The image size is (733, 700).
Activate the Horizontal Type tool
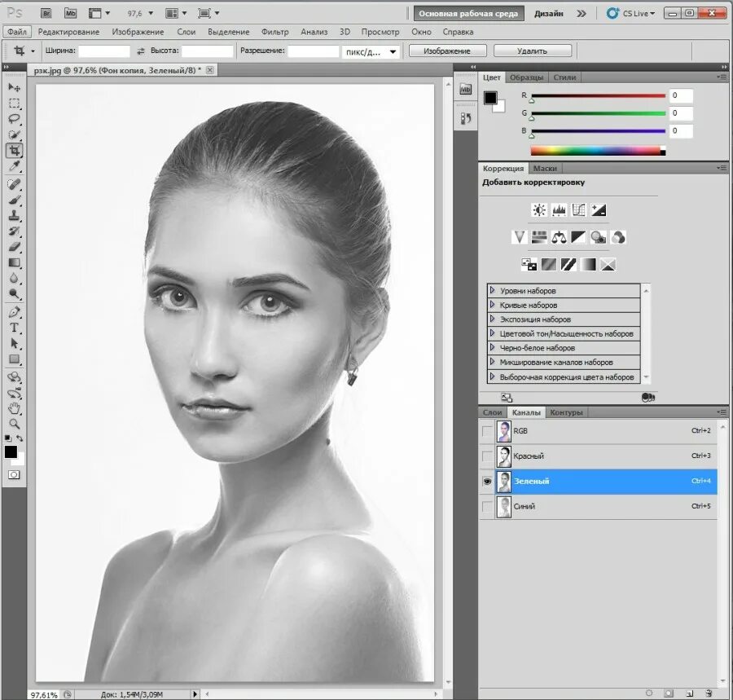[15, 328]
